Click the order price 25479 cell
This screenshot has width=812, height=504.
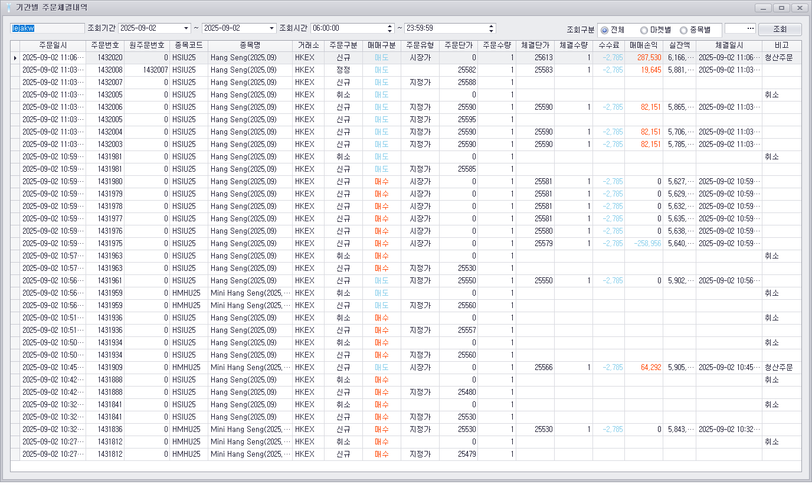pos(459,454)
